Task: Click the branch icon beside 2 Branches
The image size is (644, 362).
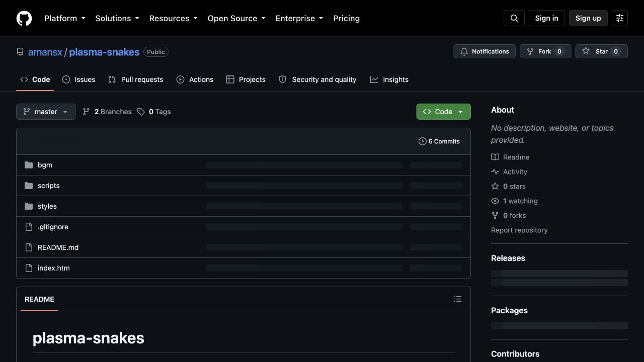Action: point(87,112)
